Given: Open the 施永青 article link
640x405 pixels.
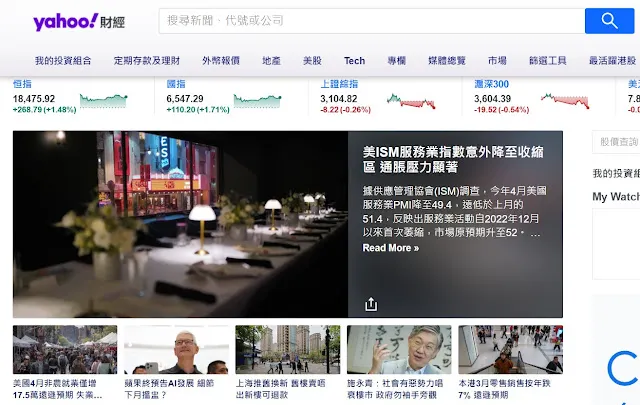Looking at the screenshot, I should coord(395,389).
